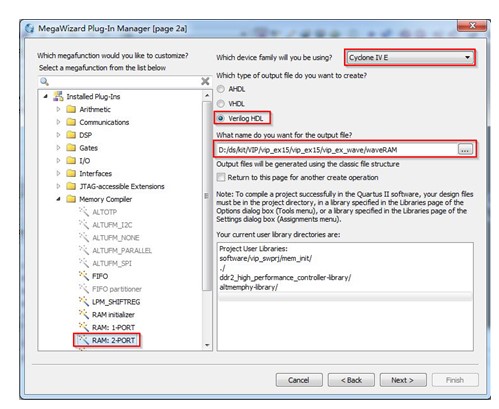Click the Installed Plug-Ins root icon
Screen dimensions: 499x409
58,96
